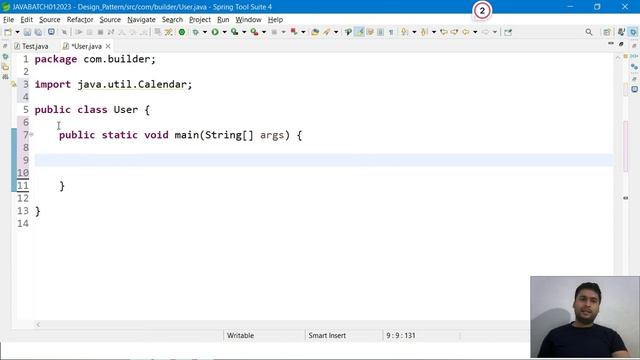Image resolution: width=640 pixels, height=360 pixels.
Task: Click the horizontal scrollbar left arrow
Action: 38,325
